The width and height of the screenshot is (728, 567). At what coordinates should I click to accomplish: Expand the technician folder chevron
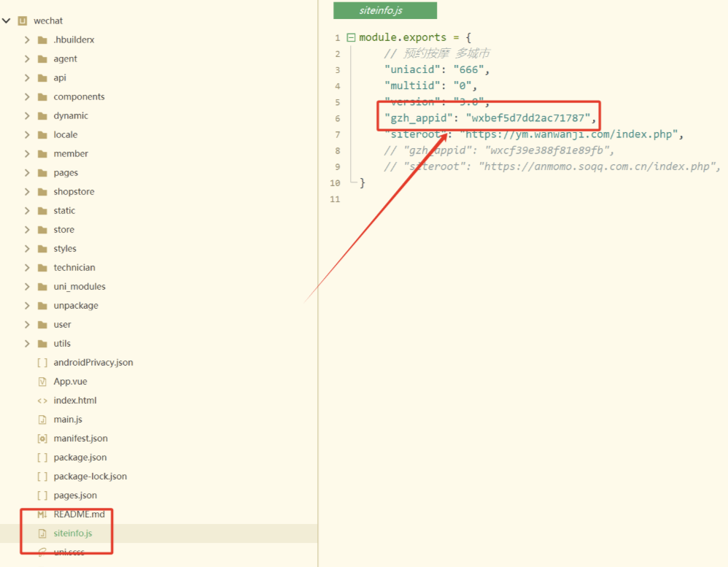(x=27, y=268)
